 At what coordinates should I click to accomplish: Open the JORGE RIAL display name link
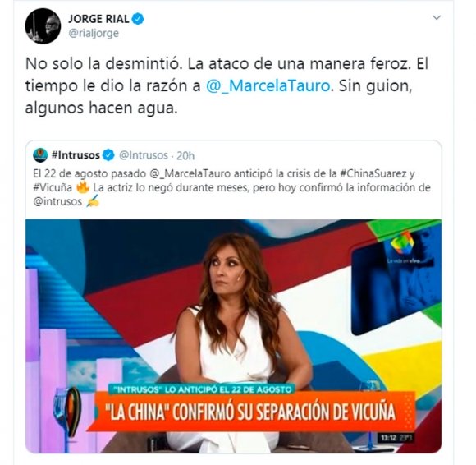click(x=99, y=19)
